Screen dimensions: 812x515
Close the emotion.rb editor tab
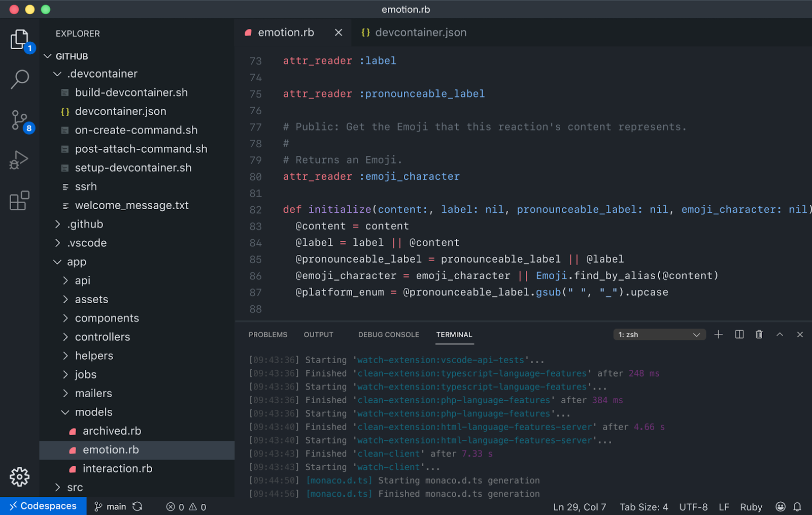[339, 33]
